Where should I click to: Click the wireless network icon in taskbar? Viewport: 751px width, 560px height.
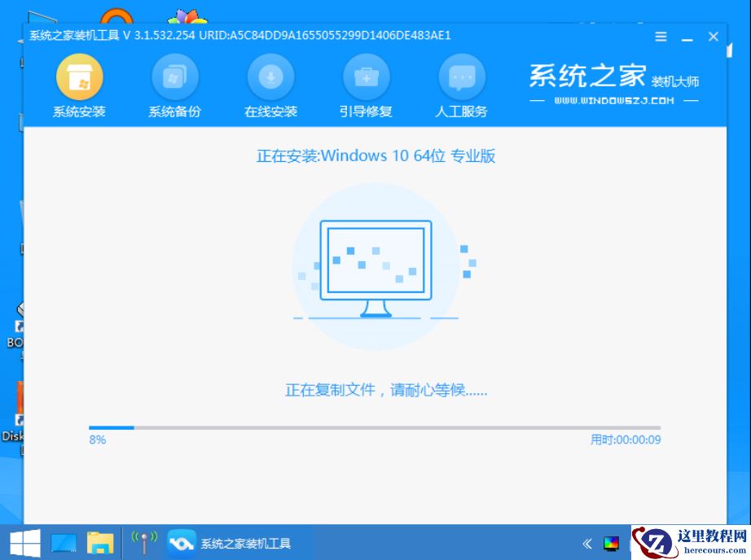tap(143, 542)
